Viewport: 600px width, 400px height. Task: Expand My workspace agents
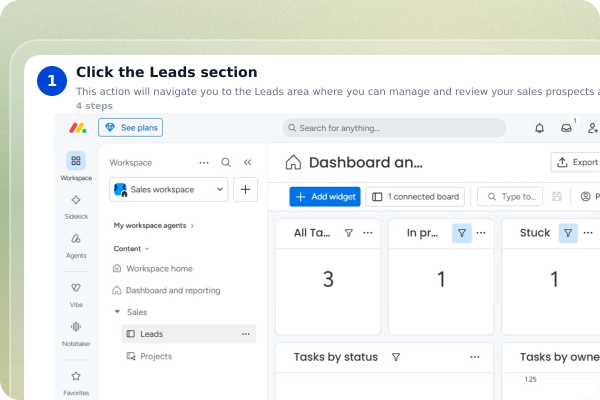(153, 226)
